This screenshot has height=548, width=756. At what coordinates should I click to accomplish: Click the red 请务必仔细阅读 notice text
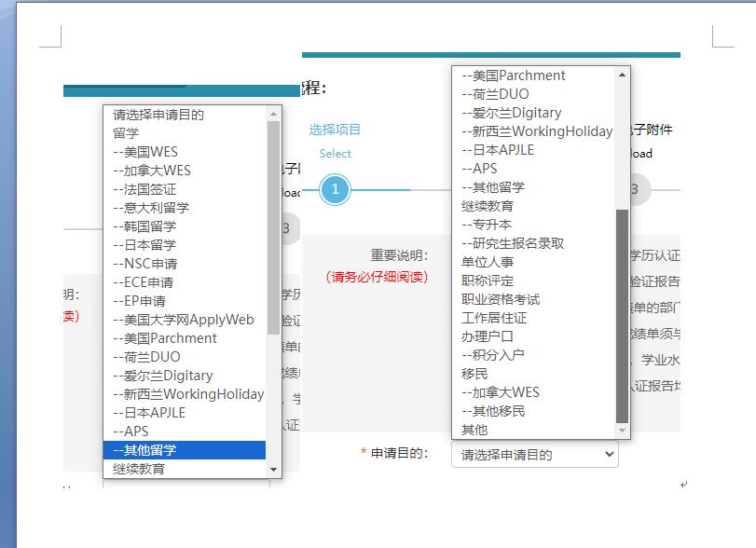[x=376, y=276]
